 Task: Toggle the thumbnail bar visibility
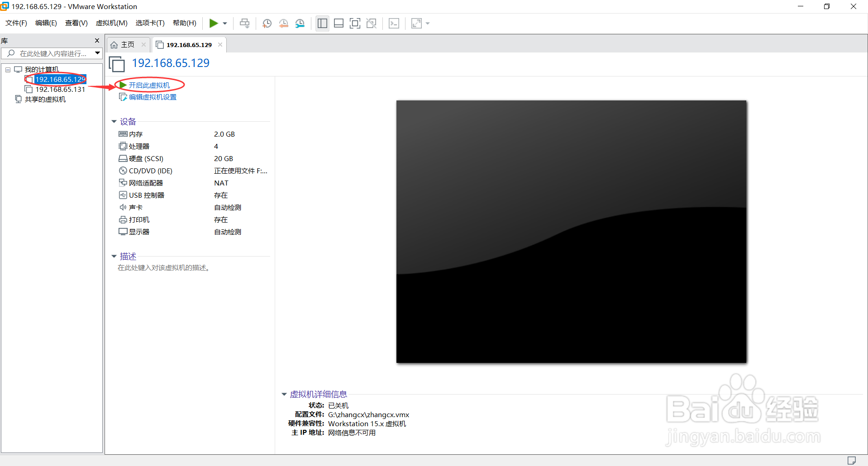point(339,23)
